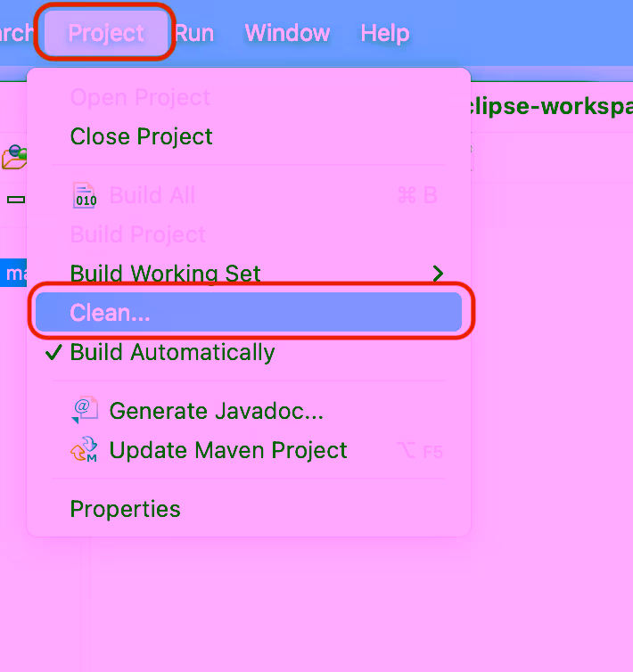Click the Generate Javadoc icon
633x672 pixels.
coord(85,411)
